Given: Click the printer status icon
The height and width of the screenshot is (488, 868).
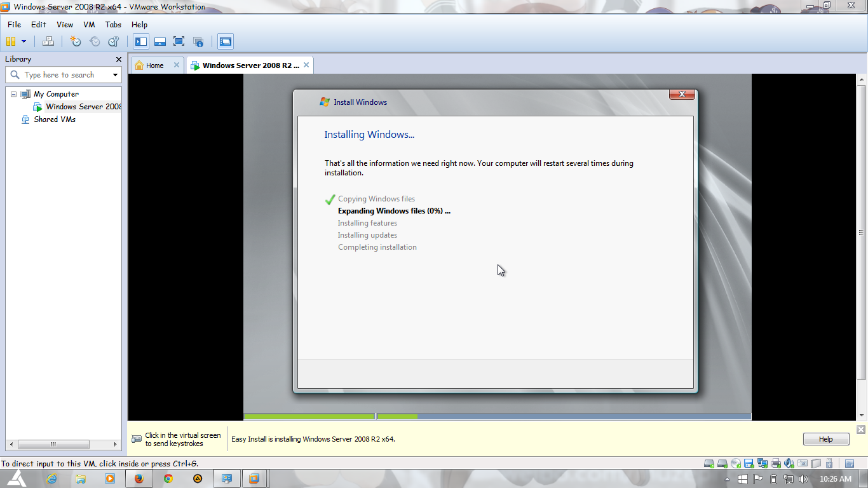Looking at the screenshot, I should tap(776, 463).
